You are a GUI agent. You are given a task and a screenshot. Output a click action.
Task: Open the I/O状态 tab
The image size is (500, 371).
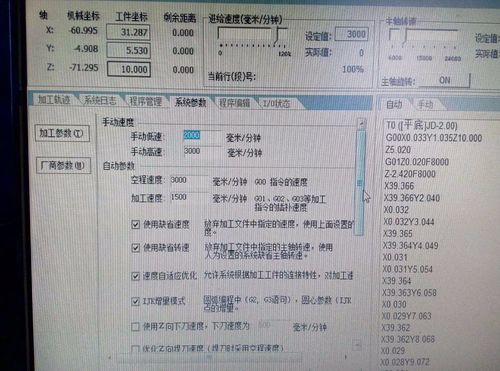tap(276, 103)
